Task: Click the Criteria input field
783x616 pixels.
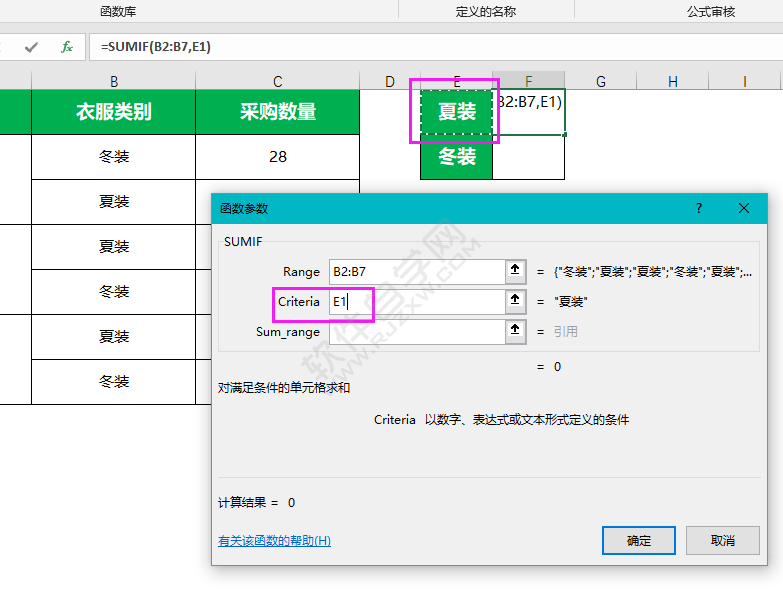Action: (x=417, y=302)
